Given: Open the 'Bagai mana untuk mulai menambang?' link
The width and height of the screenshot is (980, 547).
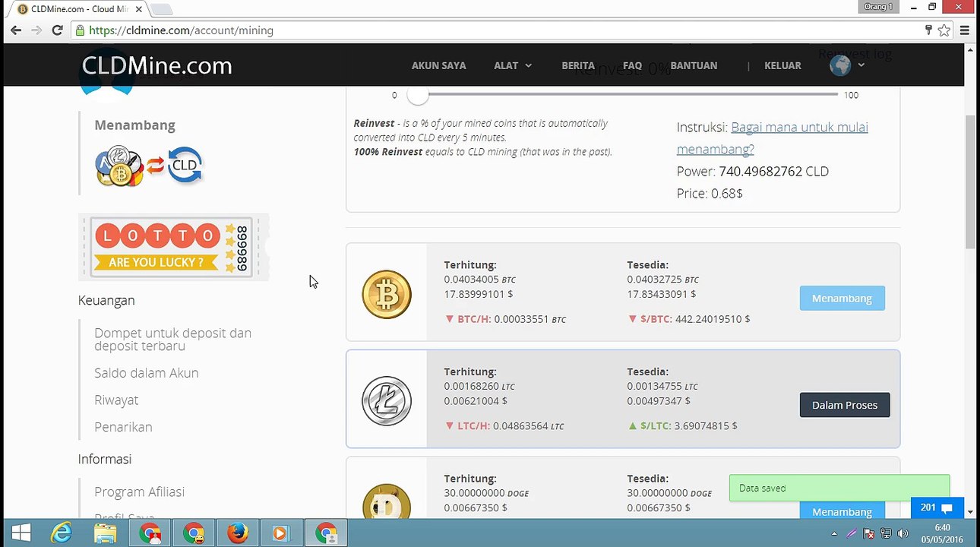Looking at the screenshot, I should 773,138.
